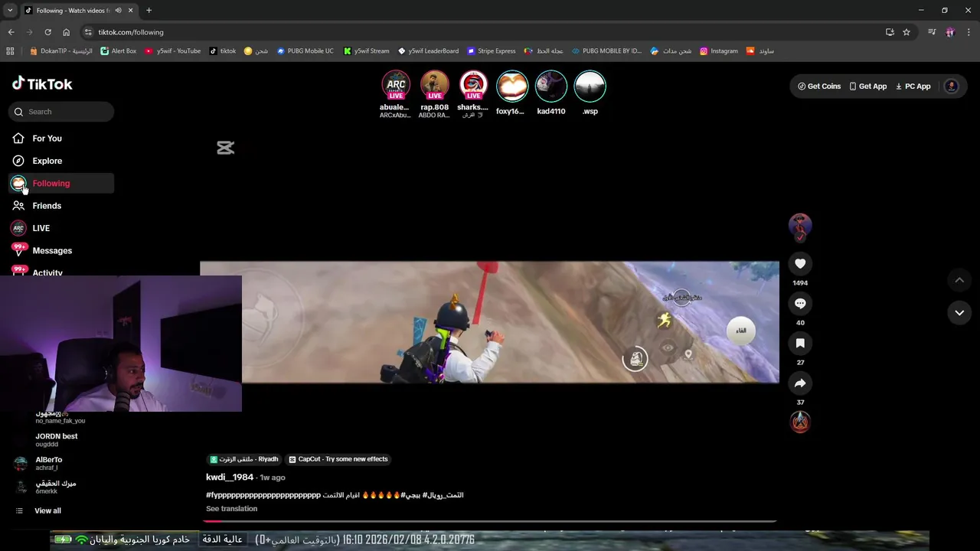The image size is (980, 551).
Task: Open DokanTIP bookmark
Action: (x=60, y=51)
